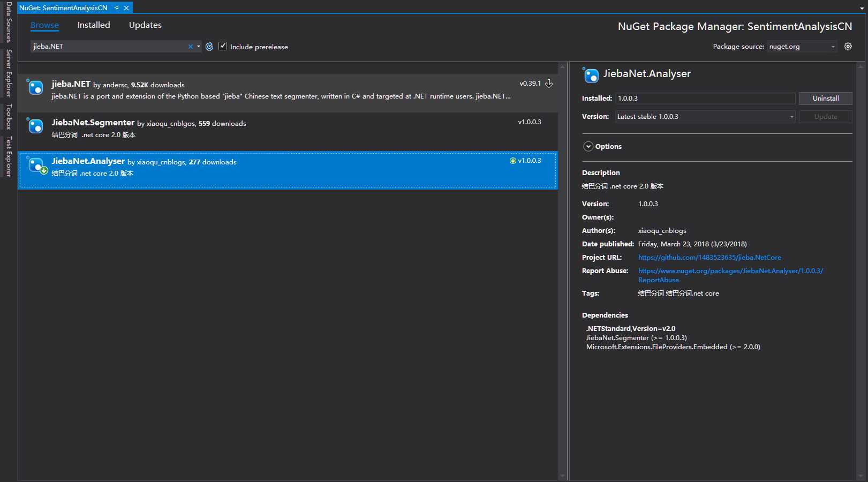Click details pane scrollbar up arrow
The image size is (868, 482).
click(x=861, y=67)
